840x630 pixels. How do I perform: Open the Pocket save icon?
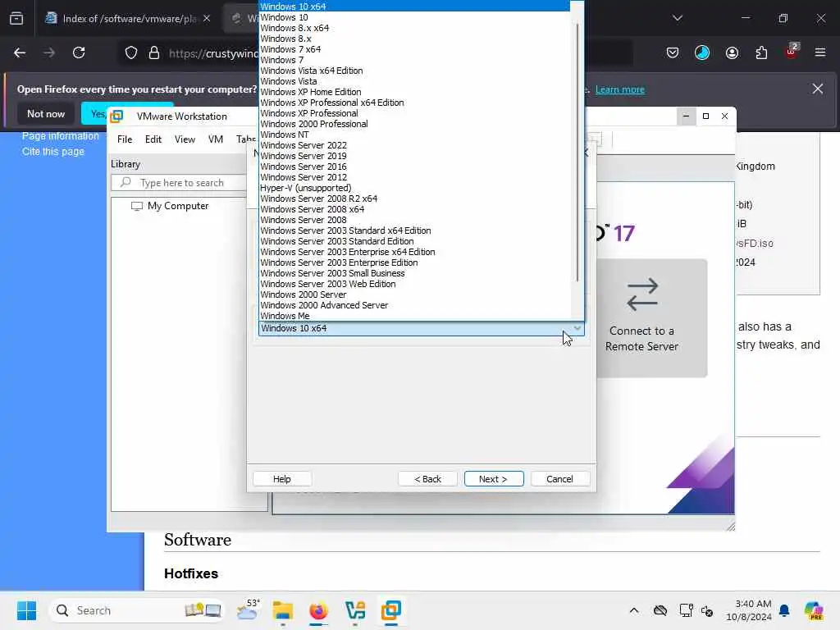click(673, 52)
